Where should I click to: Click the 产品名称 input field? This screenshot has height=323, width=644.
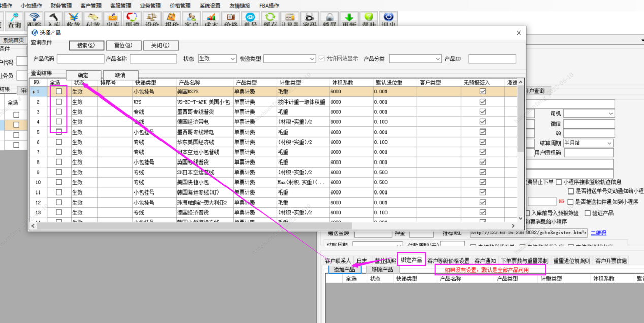[153, 59]
